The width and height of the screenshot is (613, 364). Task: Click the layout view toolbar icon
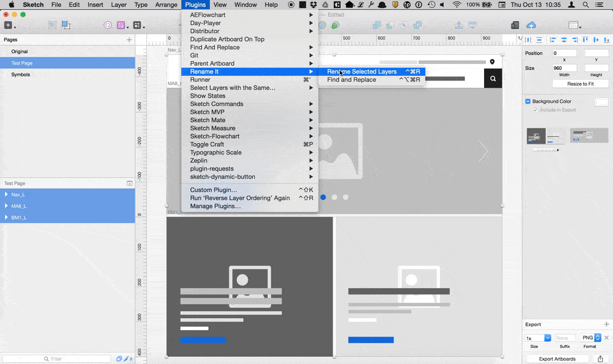click(137, 26)
